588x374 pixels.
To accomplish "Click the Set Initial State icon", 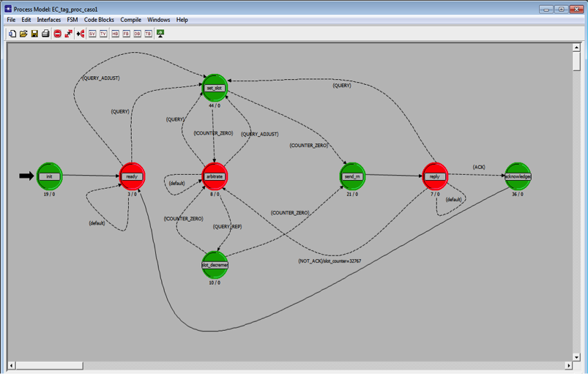I will 81,34.
